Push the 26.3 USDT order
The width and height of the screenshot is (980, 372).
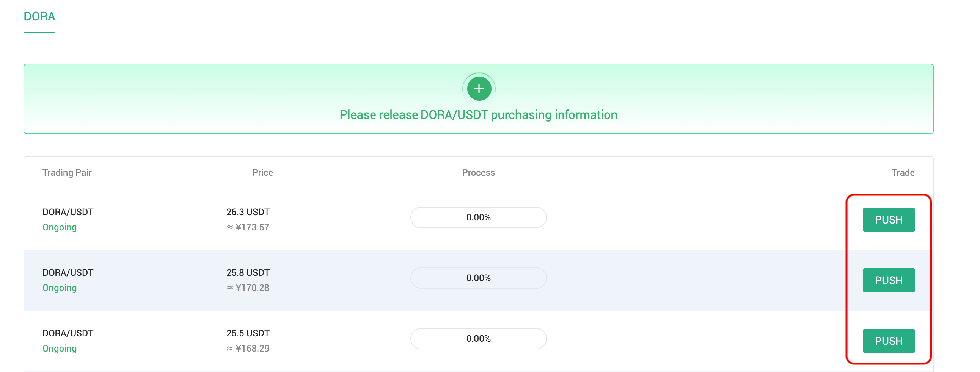[x=889, y=220]
